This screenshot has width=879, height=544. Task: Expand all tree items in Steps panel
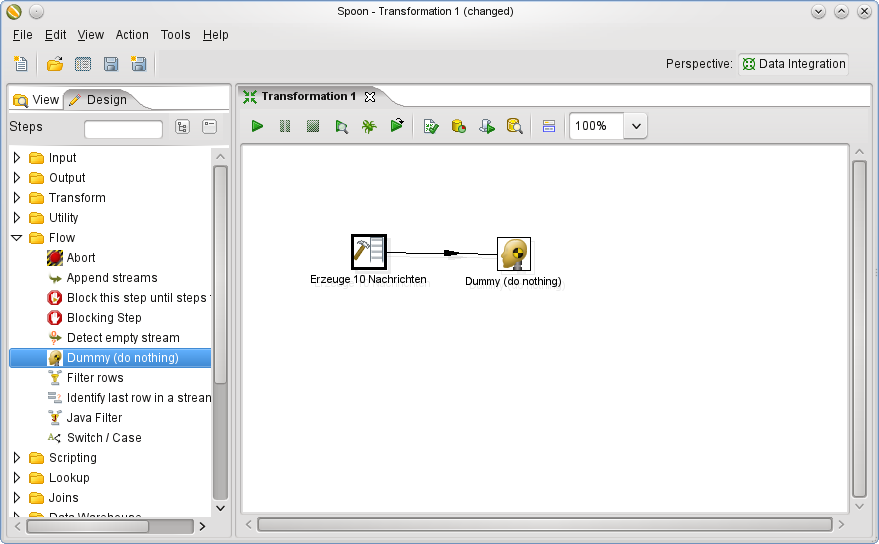[x=182, y=127]
